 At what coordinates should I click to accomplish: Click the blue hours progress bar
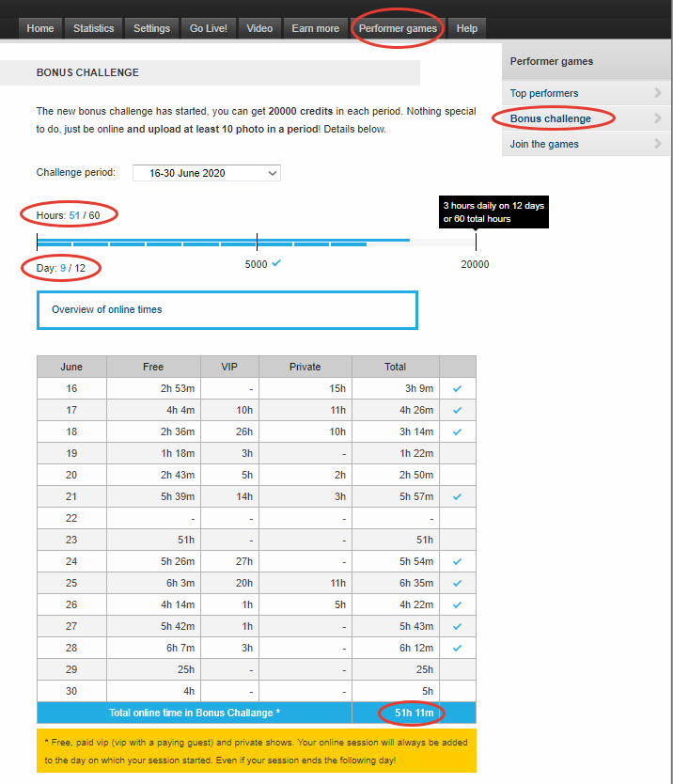click(x=222, y=242)
